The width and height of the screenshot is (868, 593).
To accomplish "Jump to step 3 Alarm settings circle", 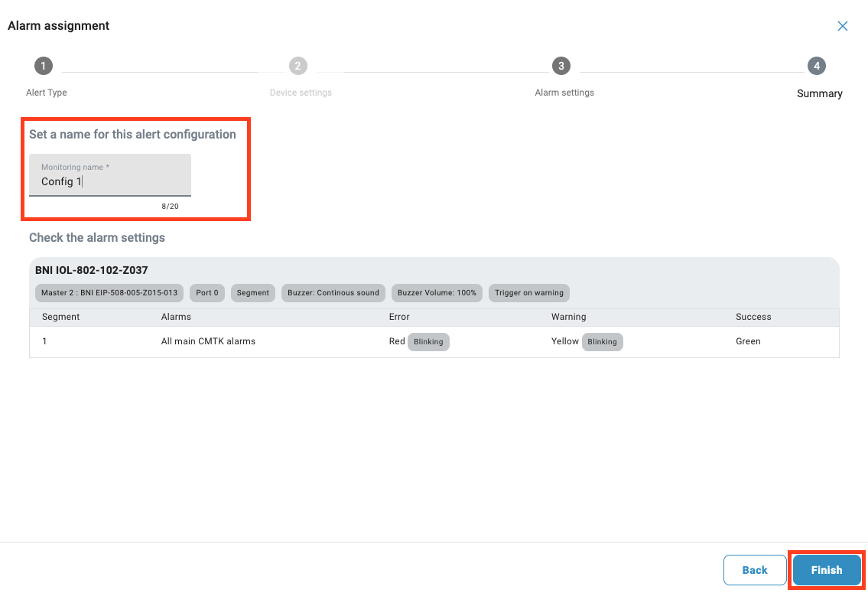I will tap(561, 66).
